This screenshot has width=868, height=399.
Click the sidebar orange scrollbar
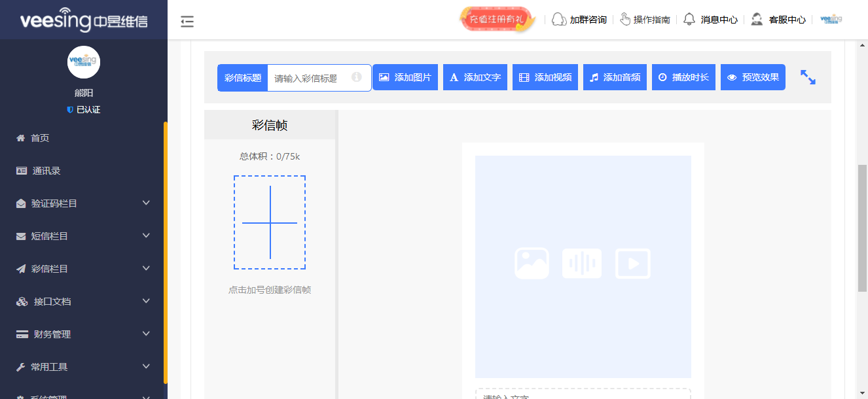[166, 252]
